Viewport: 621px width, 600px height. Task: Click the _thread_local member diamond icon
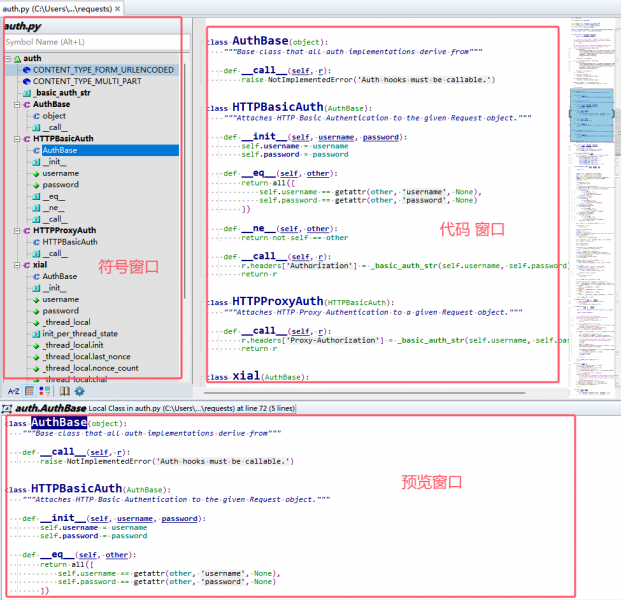[x=36, y=323]
